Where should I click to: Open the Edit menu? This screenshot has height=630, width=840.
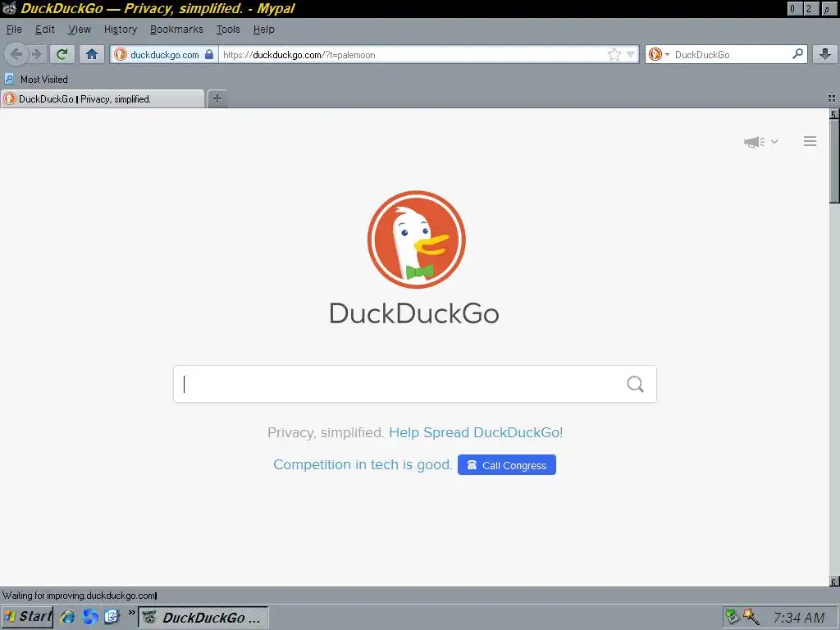(45, 30)
